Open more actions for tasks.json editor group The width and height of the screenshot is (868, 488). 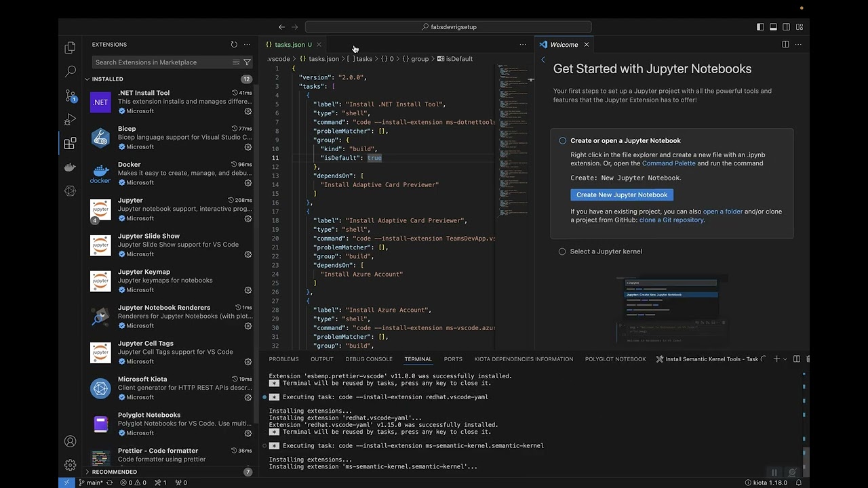[x=523, y=45]
